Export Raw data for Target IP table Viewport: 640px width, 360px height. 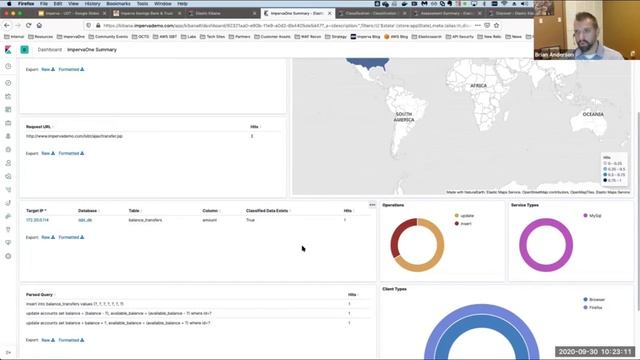48,238
